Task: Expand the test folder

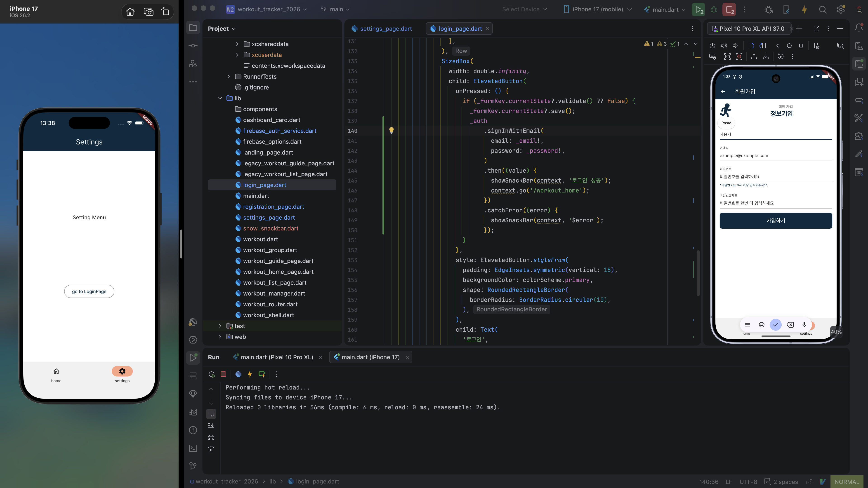Action: click(x=220, y=326)
